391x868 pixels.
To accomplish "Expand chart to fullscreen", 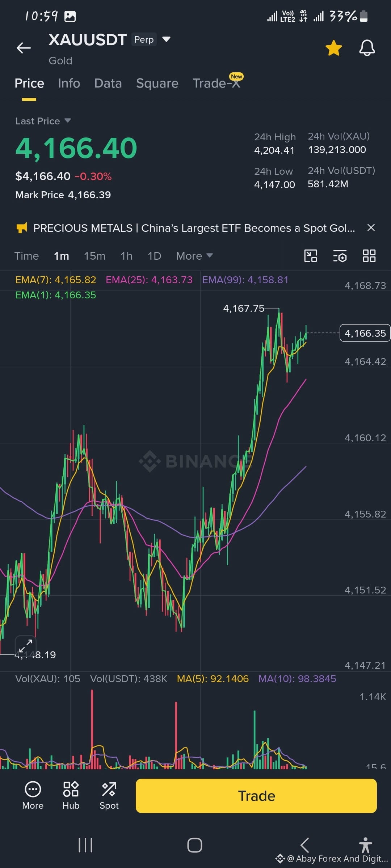I will pos(25,646).
